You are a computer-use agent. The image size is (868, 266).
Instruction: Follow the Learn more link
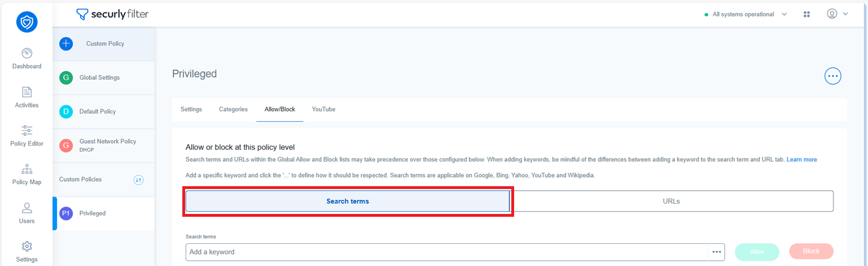tap(802, 160)
